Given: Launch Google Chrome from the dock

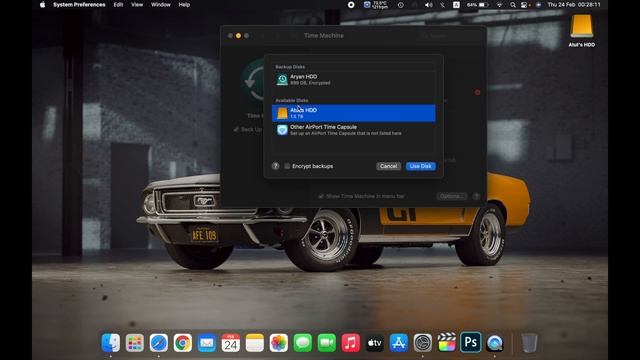Looking at the screenshot, I should 182,343.
